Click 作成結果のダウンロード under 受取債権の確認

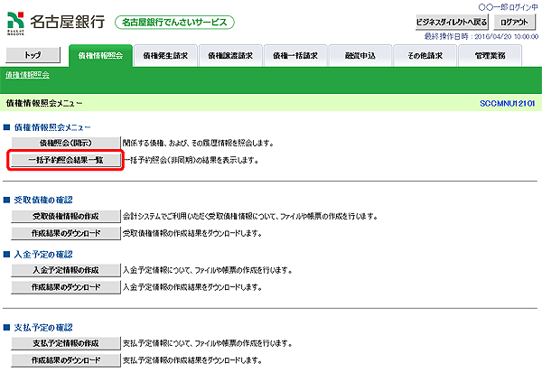66,233
